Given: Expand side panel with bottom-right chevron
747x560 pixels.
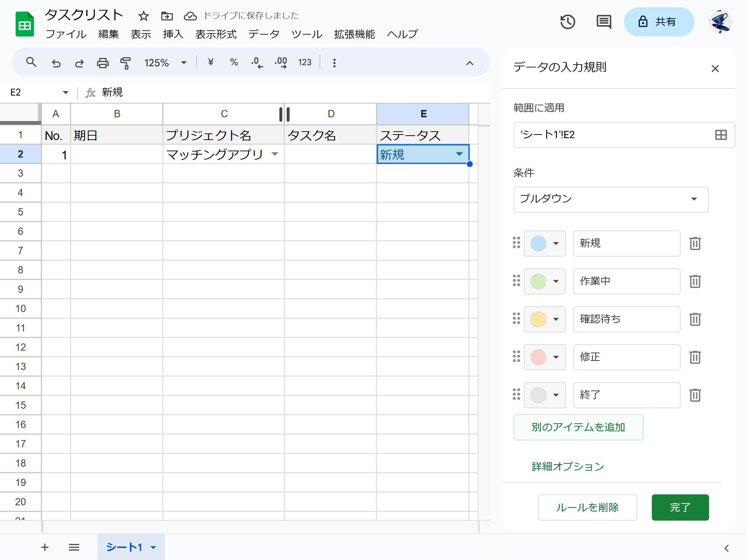Looking at the screenshot, I should [726, 548].
